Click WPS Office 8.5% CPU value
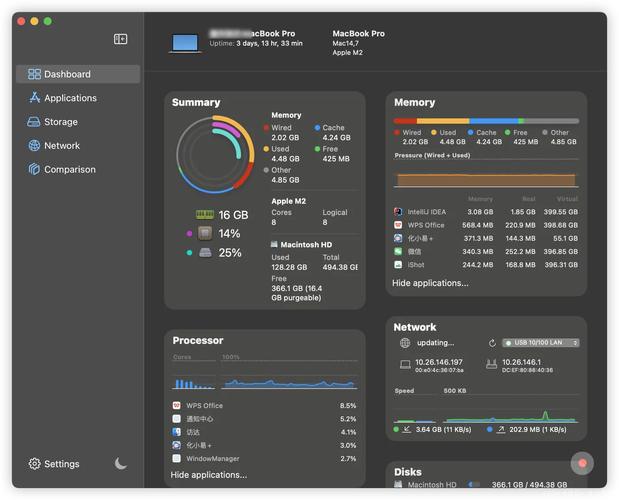The width and height of the screenshot is (619, 500). (x=348, y=406)
